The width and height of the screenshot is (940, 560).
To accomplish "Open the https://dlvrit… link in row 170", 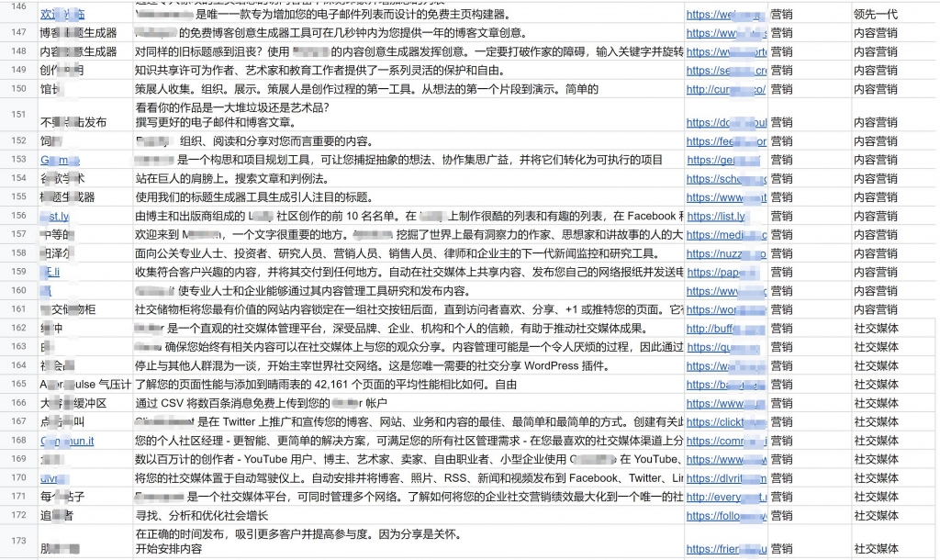I will pos(726,478).
